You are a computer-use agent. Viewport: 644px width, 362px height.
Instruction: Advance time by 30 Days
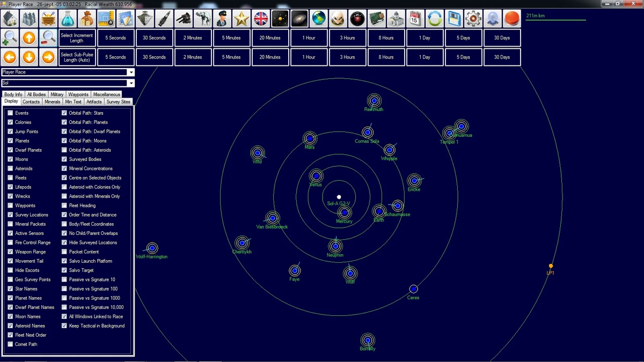(502, 38)
